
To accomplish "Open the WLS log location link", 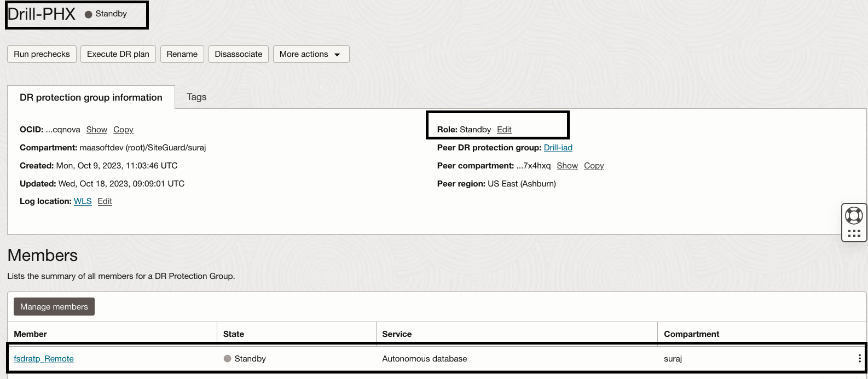I will coord(83,201).
